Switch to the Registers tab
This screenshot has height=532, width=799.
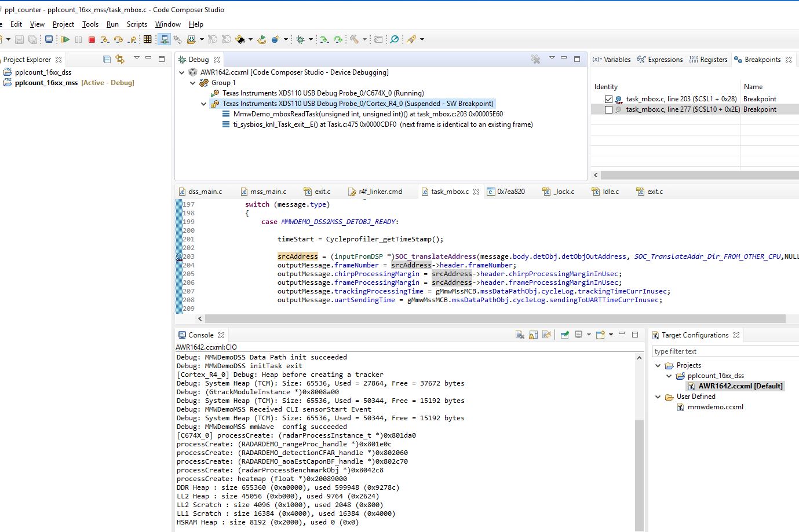pyautogui.click(x=708, y=60)
